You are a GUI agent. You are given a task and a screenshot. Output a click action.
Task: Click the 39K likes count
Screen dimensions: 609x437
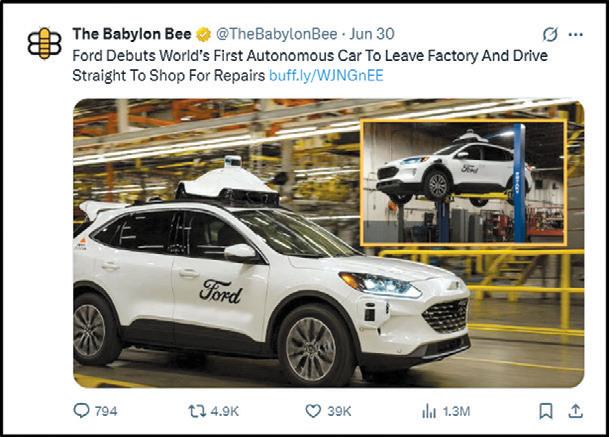point(339,411)
